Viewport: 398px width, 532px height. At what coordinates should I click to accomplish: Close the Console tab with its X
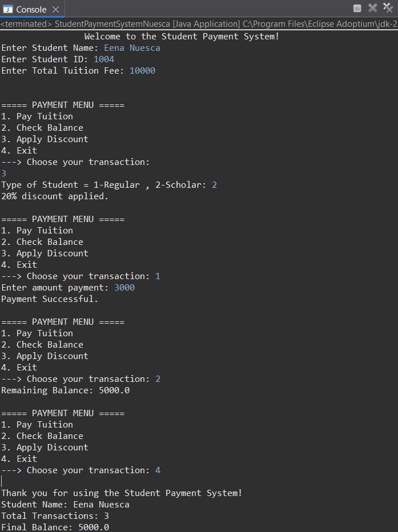click(55, 9)
